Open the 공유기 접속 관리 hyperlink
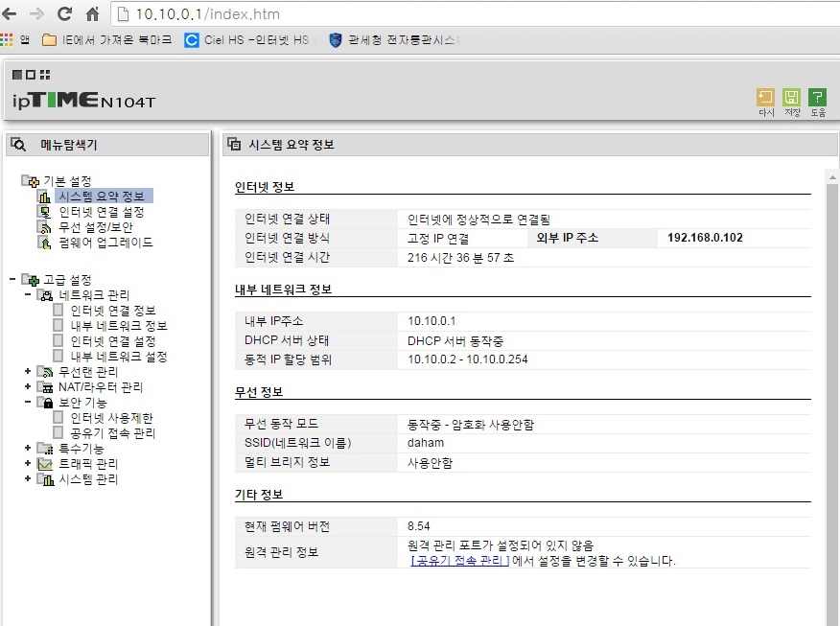840x626 pixels. pos(459,561)
